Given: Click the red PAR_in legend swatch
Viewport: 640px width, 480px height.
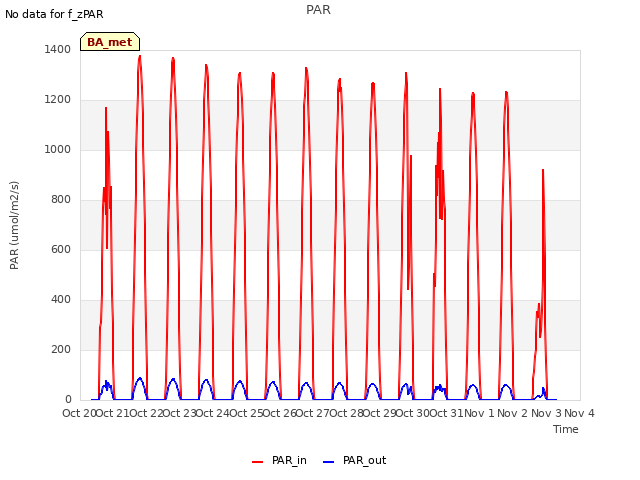Looking at the screenshot, I should point(258,462).
